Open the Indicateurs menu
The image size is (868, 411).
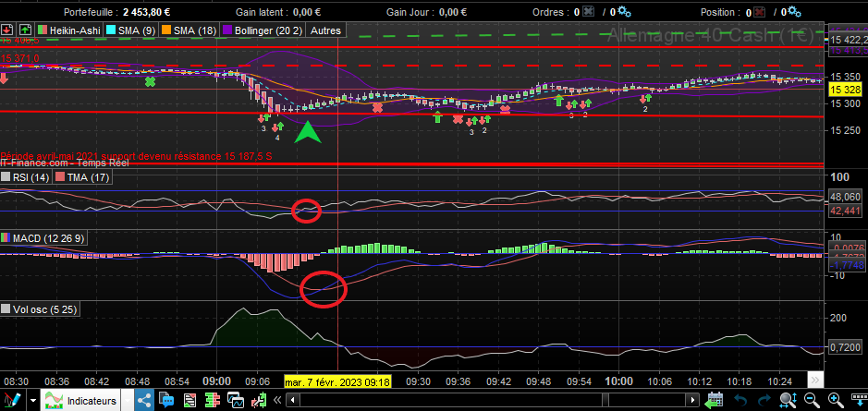pyautogui.click(x=81, y=401)
